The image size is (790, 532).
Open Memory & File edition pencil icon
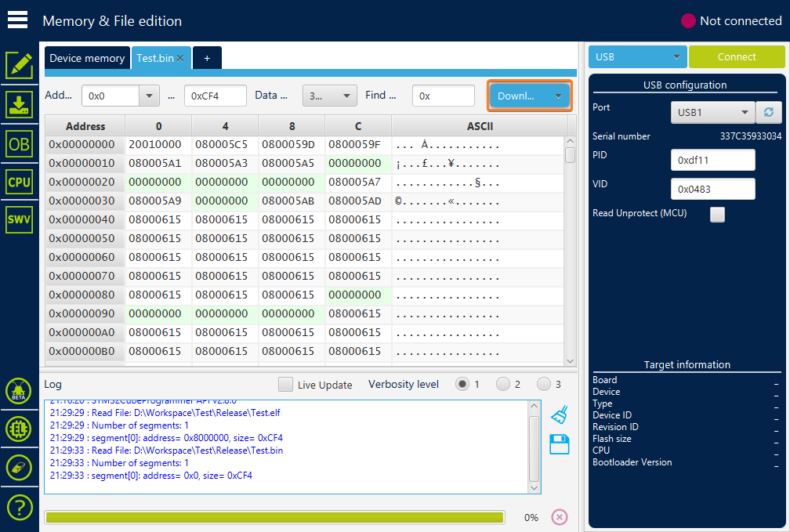pos(19,66)
